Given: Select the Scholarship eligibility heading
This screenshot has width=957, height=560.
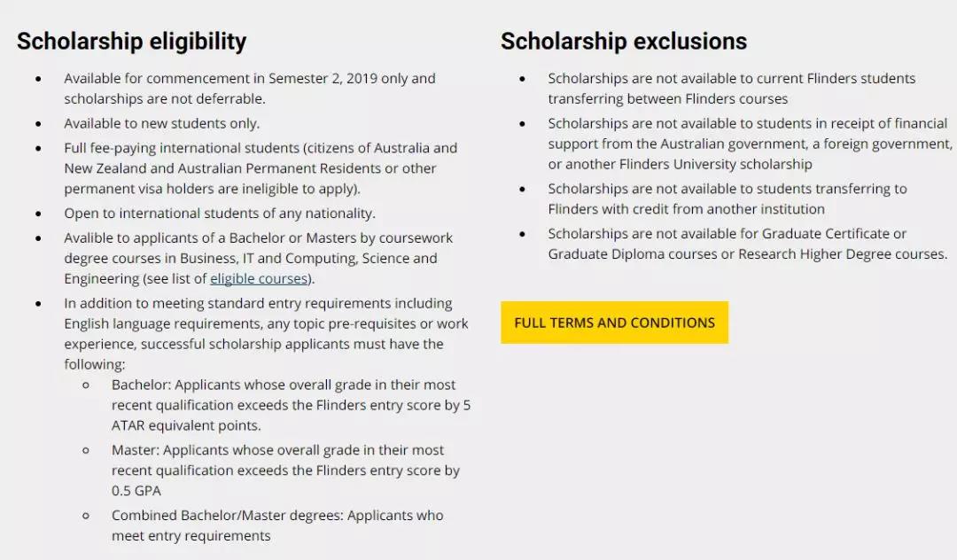Looking at the screenshot, I should click(x=132, y=42).
